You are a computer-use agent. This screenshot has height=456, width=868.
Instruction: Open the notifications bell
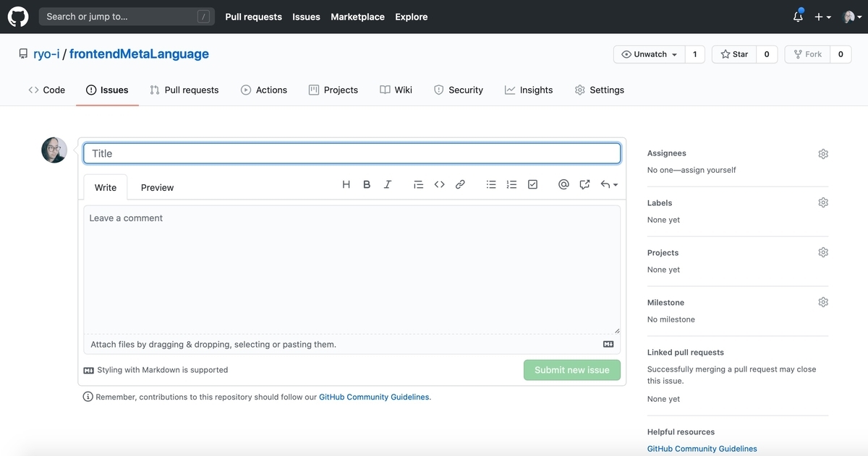(x=798, y=16)
